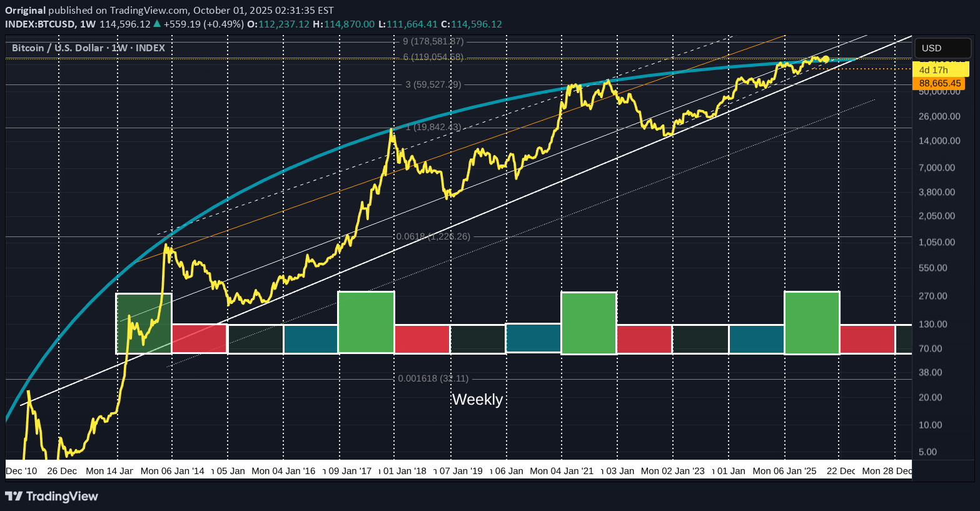Viewport: 980px width, 511px height.
Task: Click the green up-triangle beside 114,596.12
Action: [157, 24]
